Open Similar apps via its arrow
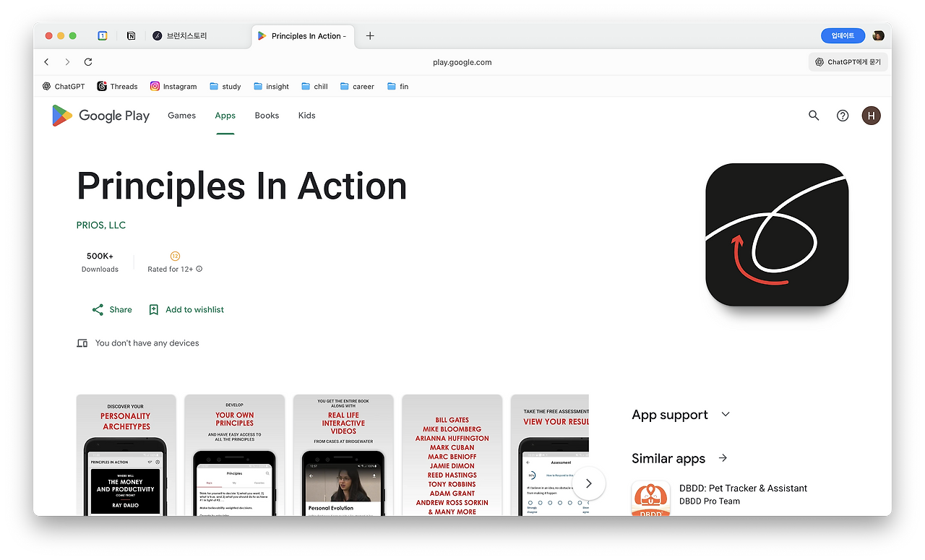The height and width of the screenshot is (560, 925). click(x=723, y=458)
